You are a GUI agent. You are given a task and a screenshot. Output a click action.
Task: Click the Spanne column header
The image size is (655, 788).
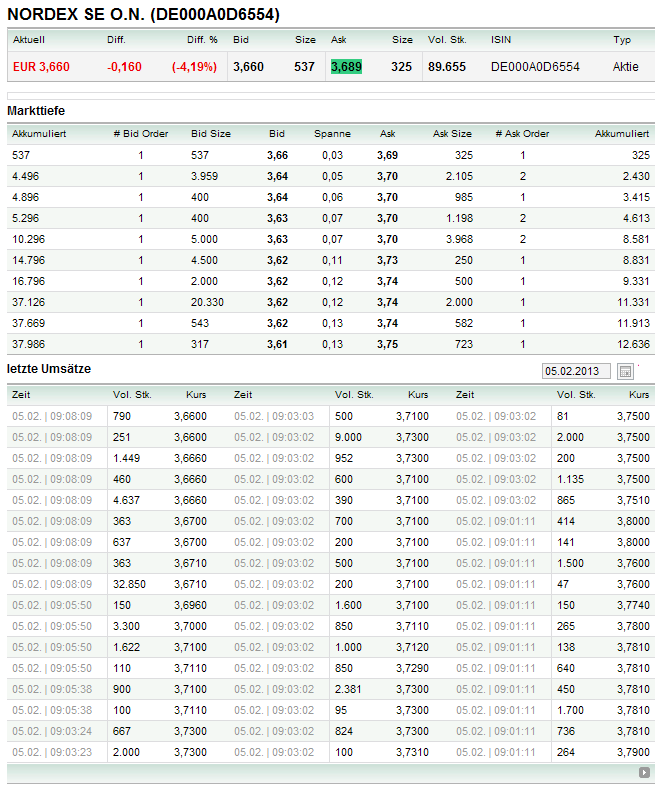[332, 134]
